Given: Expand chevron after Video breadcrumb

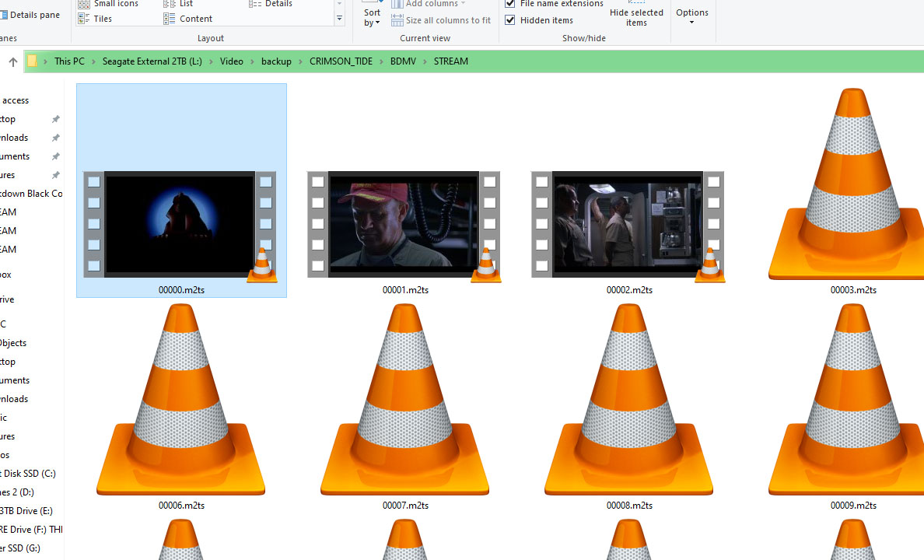Looking at the screenshot, I should [x=252, y=61].
